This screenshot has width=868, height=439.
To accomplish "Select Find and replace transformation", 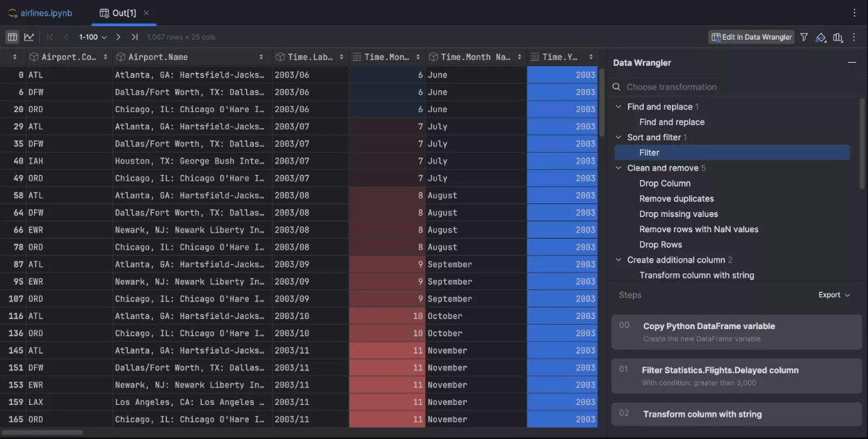I will tap(672, 122).
